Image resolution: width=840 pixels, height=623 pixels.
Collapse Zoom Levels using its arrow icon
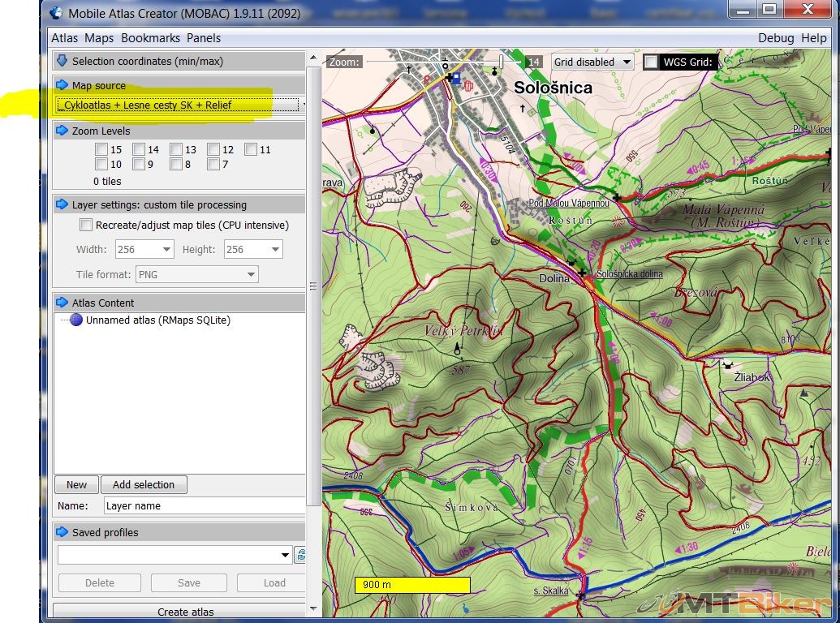click(62, 131)
